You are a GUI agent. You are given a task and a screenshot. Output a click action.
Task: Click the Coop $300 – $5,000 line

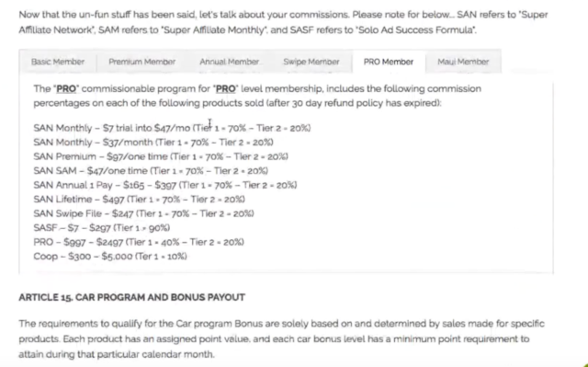coord(110,257)
